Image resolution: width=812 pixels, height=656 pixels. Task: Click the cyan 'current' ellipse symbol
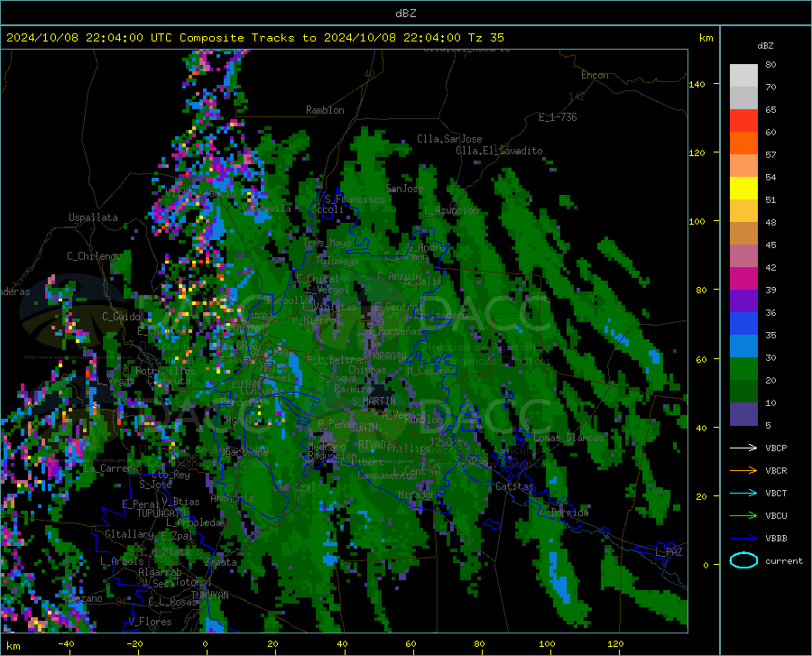point(743,560)
